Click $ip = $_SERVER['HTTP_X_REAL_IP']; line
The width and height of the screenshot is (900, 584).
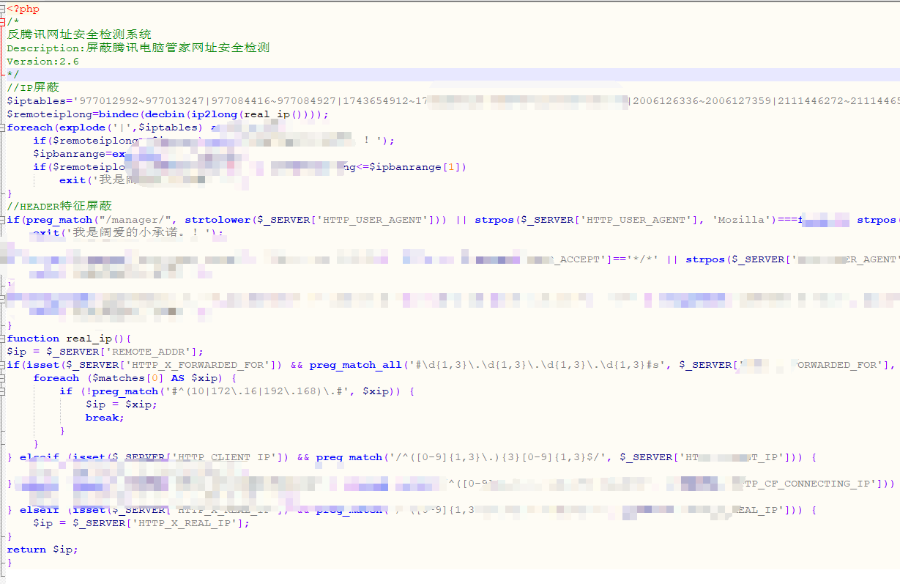(x=141, y=524)
